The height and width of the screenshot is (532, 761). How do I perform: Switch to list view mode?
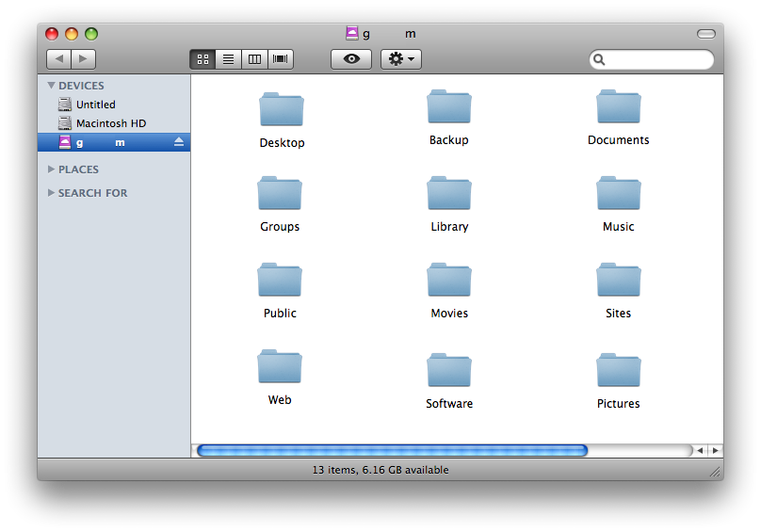tap(228, 59)
